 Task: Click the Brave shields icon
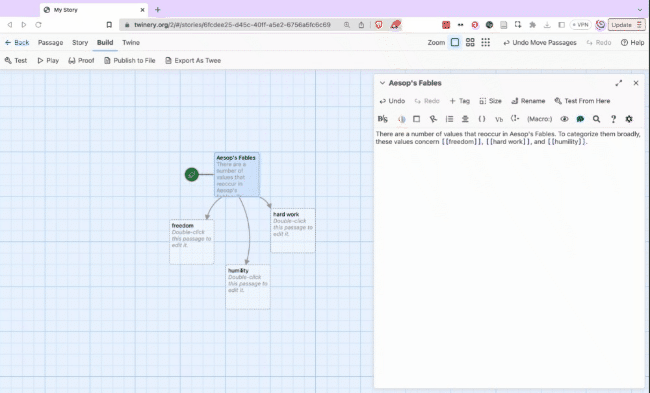(x=378, y=25)
